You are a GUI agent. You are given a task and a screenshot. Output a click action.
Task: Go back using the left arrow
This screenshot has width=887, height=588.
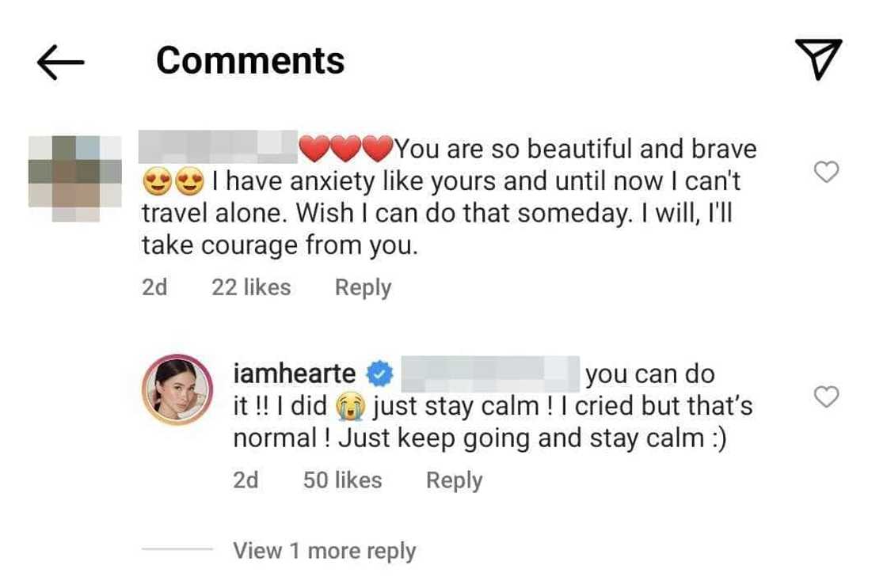coord(60,63)
